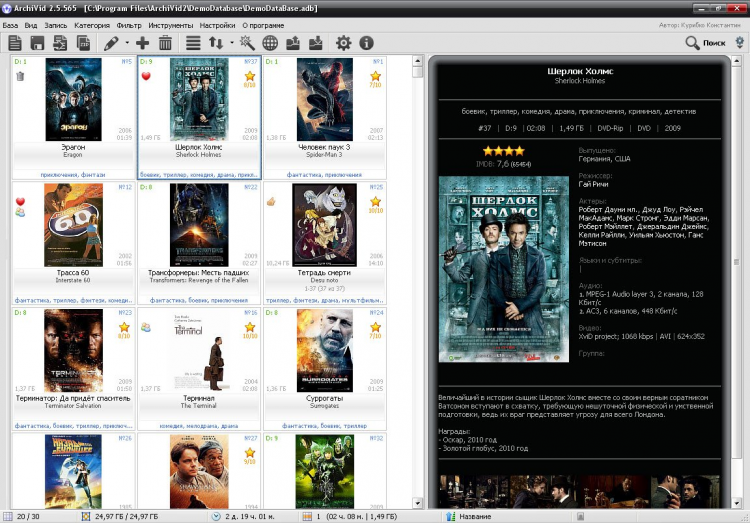
Task: Click the save database toolbar icon
Action: coord(38,43)
